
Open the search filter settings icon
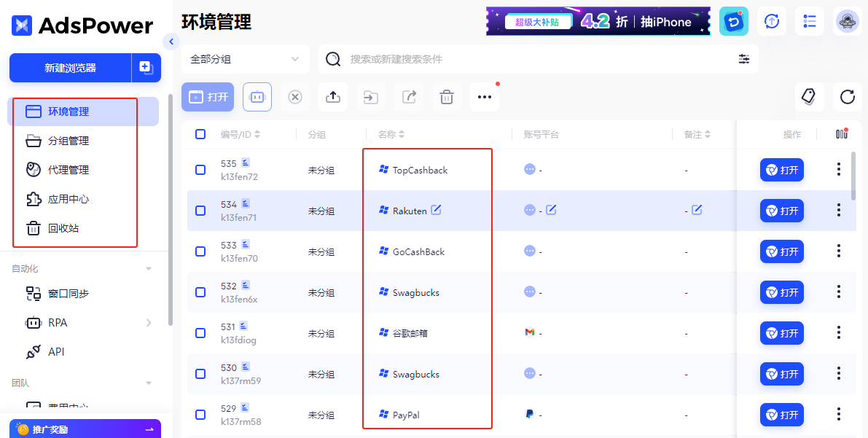pyautogui.click(x=744, y=59)
